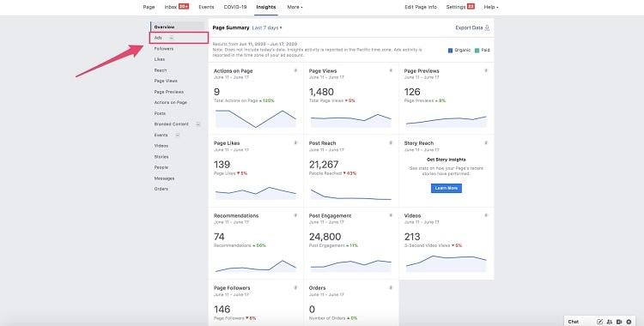Click external icon next to Ads
This screenshot has width=644, height=326.
(171, 38)
